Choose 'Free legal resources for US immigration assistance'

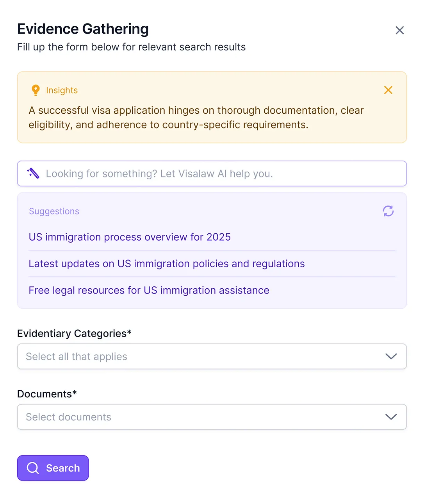coord(149,290)
